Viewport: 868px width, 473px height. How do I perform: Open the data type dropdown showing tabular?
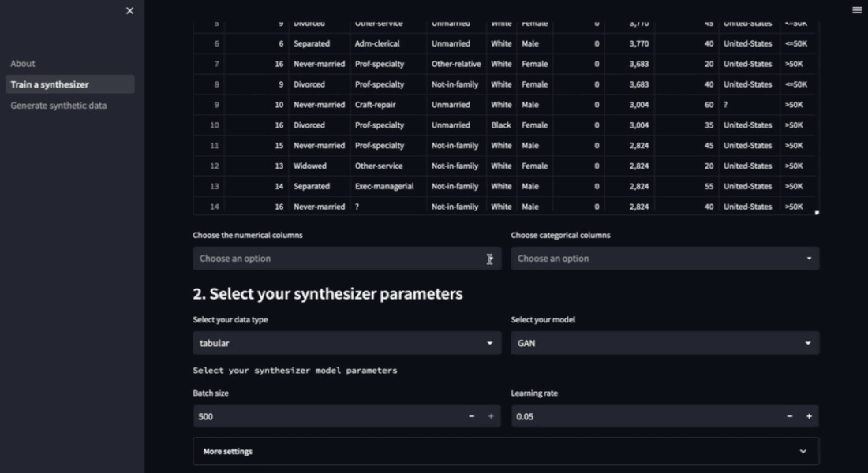[346, 343]
